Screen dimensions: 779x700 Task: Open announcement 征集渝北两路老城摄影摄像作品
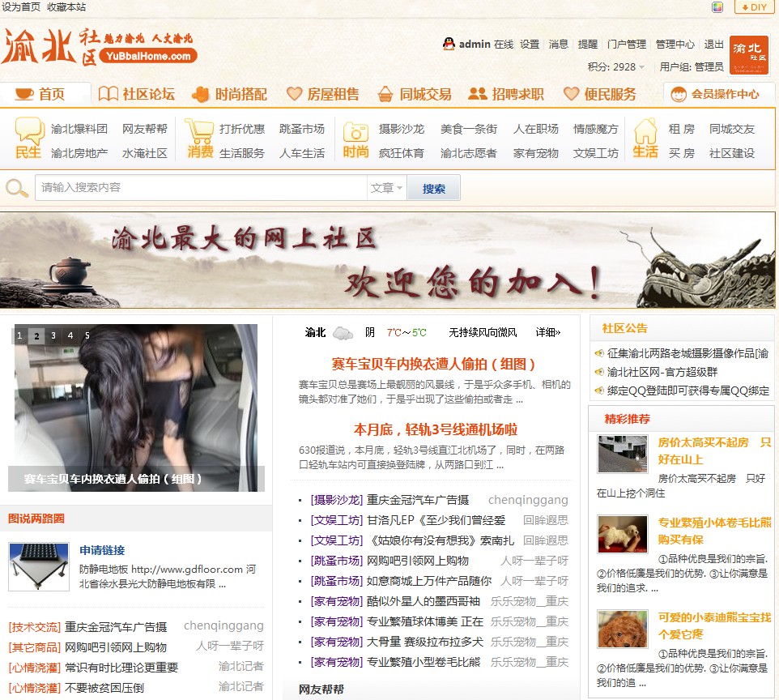pyautogui.click(x=688, y=353)
